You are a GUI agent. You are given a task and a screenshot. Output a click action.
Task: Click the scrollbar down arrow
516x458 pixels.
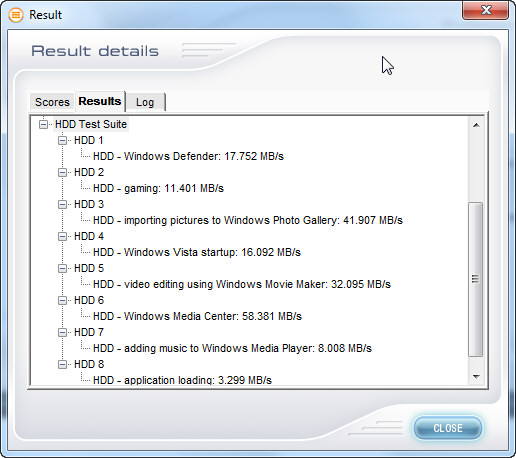pos(476,377)
